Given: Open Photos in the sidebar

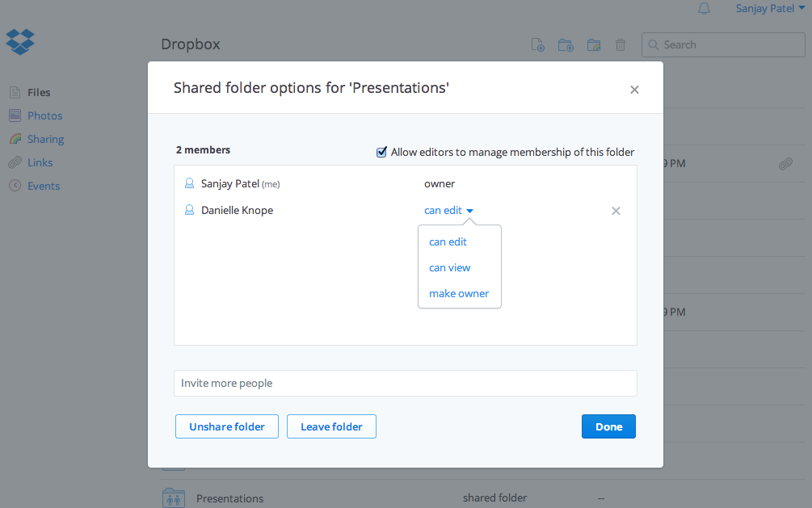Looking at the screenshot, I should 44,115.
